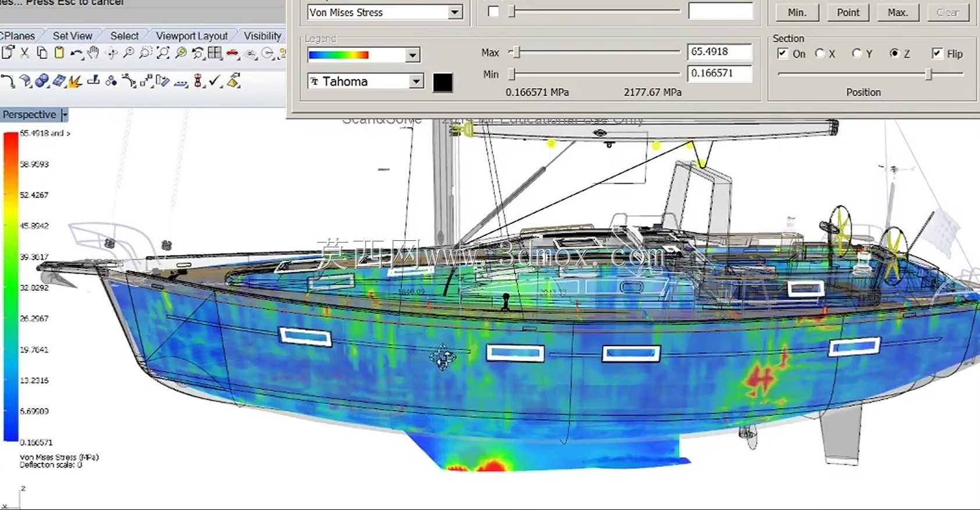Switch to the Set View tab
The height and width of the screenshot is (510, 980).
73,35
